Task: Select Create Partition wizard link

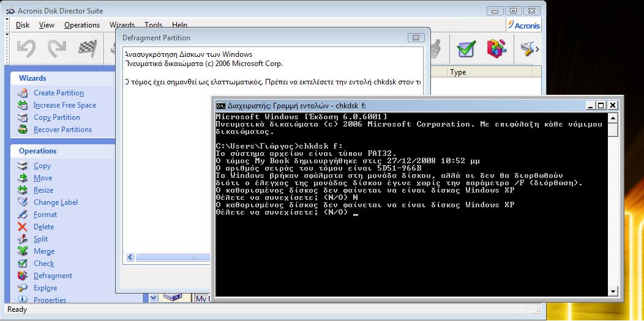Action: (x=59, y=93)
